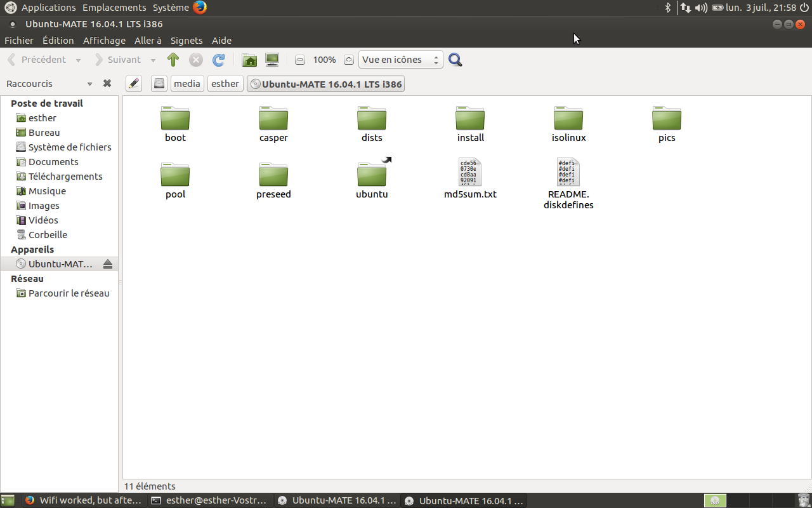The height and width of the screenshot is (508, 812).
Task: Open the Système panel menu
Action: tap(171, 8)
